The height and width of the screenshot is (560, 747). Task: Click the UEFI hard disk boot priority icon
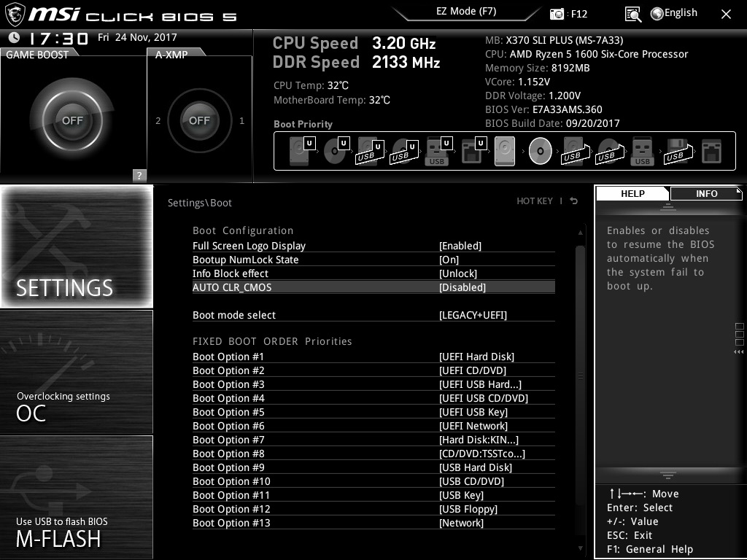[302, 151]
